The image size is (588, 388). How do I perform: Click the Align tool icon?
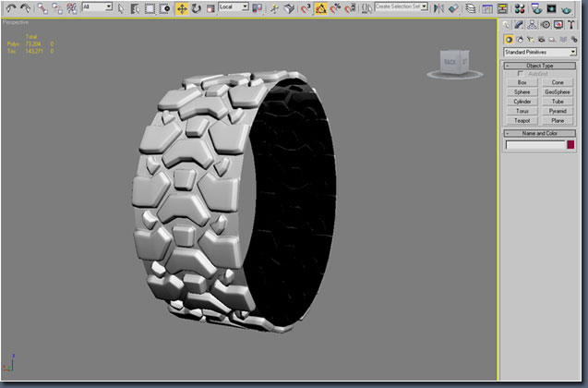453,8
